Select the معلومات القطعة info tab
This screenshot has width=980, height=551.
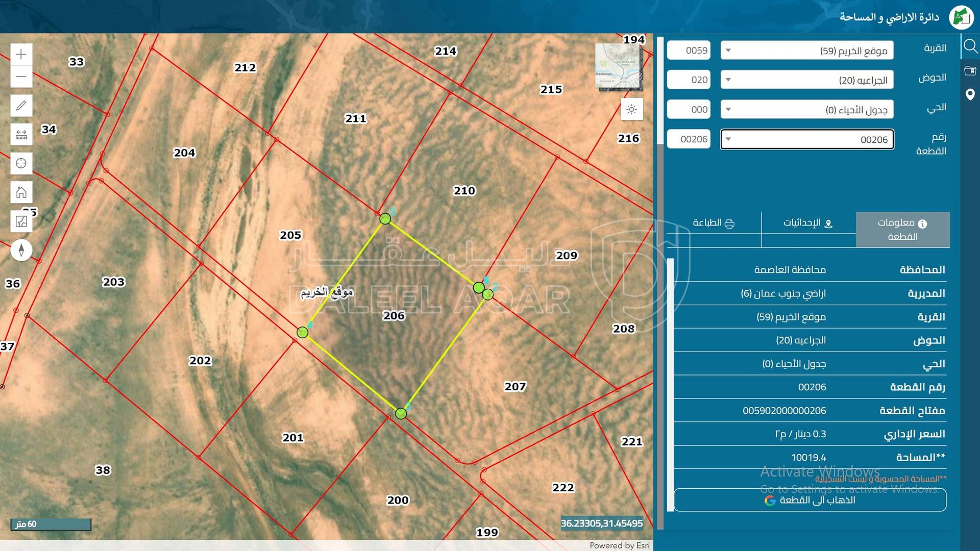(x=902, y=230)
